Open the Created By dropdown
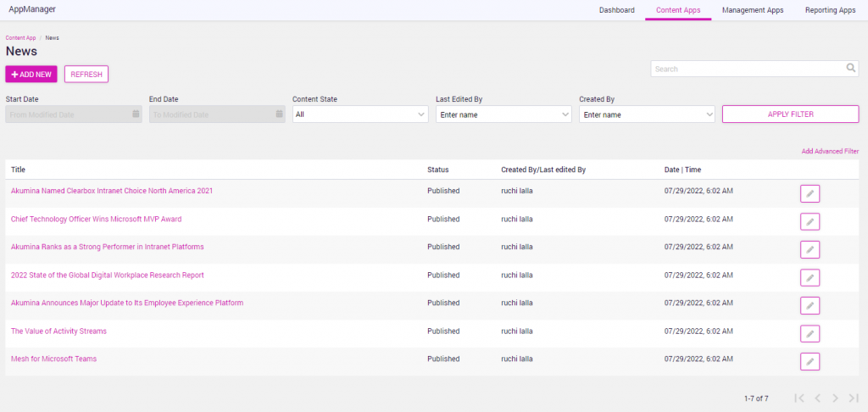The width and height of the screenshot is (868, 412). pyautogui.click(x=647, y=114)
